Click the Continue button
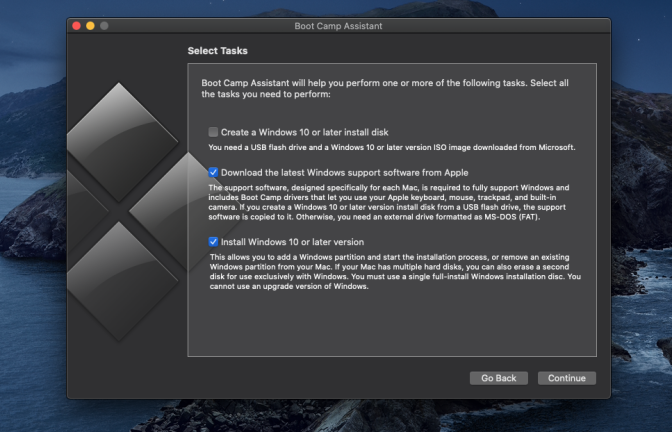 (567, 378)
